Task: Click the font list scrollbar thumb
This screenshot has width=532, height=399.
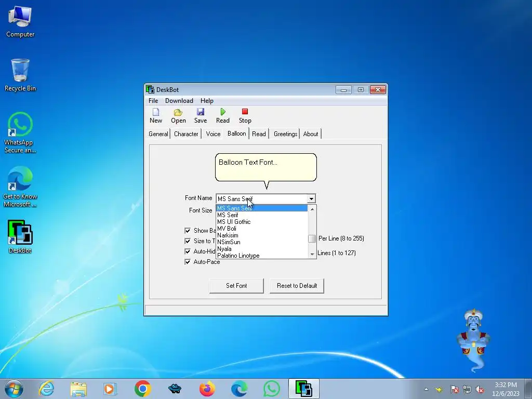Action: tap(312, 238)
